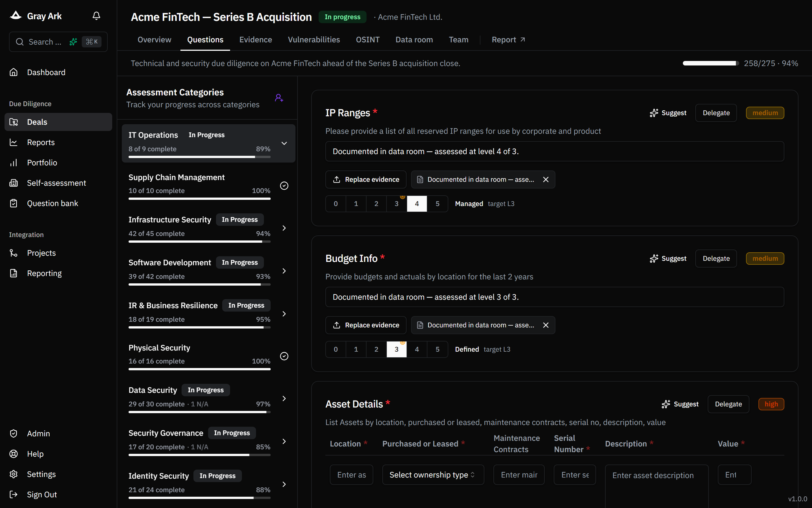Expand the Identity Security category
This screenshot has height=508, width=812.
point(284,484)
